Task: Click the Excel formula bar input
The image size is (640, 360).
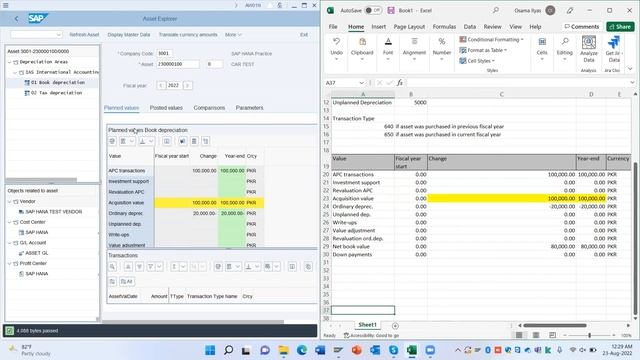Action: [517, 82]
